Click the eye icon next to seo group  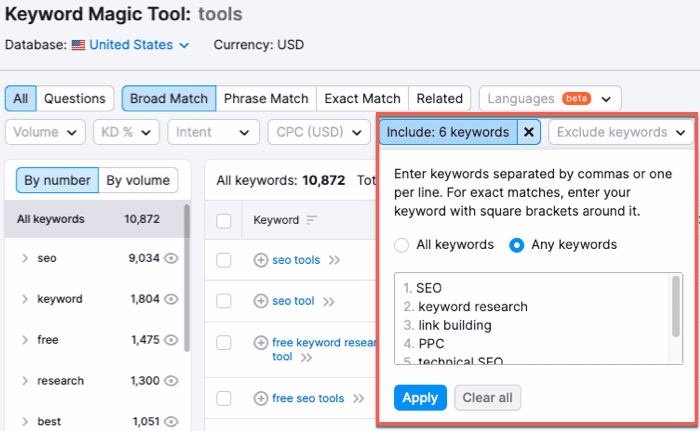pyautogui.click(x=171, y=258)
